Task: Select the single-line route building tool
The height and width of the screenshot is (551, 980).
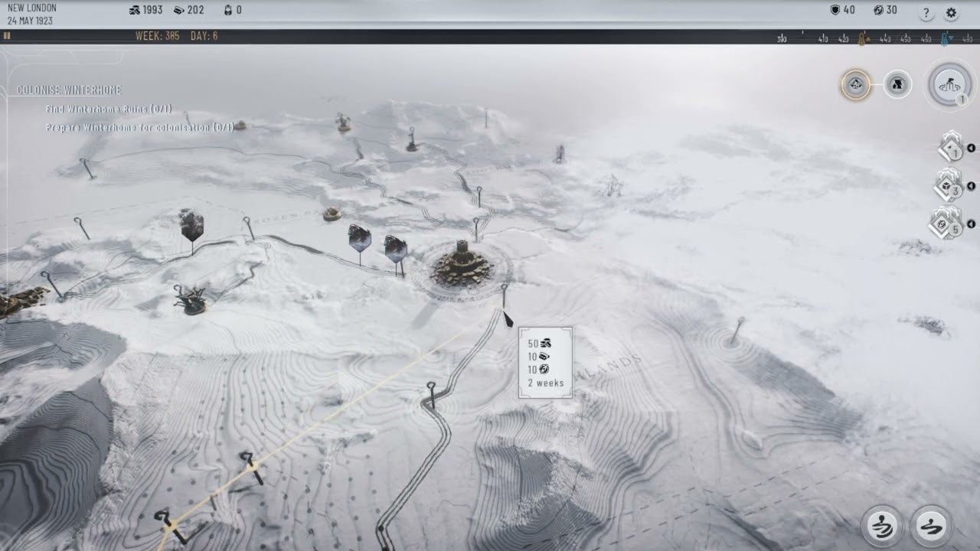Action: [x=931, y=526]
